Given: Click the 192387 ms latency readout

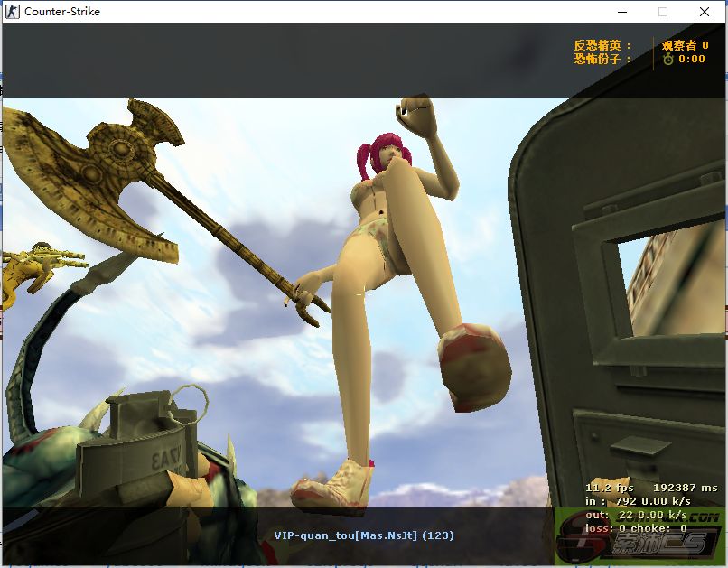Looking at the screenshot, I should point(686,488).
